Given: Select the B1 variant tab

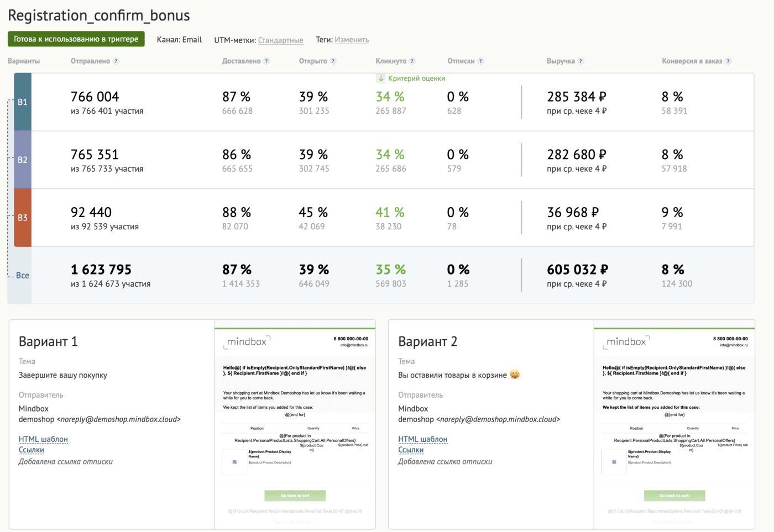Looking at the screenshot, I should [x=23, y=102].
